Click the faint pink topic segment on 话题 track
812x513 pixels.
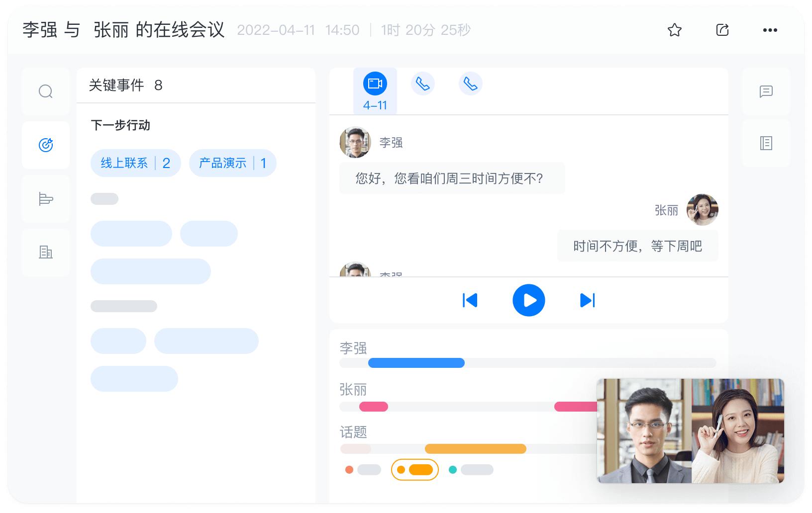pos(355,449)
